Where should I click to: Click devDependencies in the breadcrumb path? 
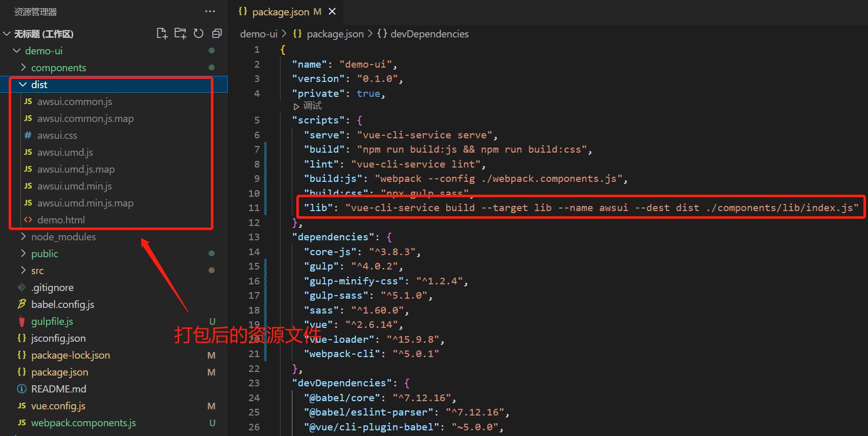pyautogui.click(x=429, y=34)
